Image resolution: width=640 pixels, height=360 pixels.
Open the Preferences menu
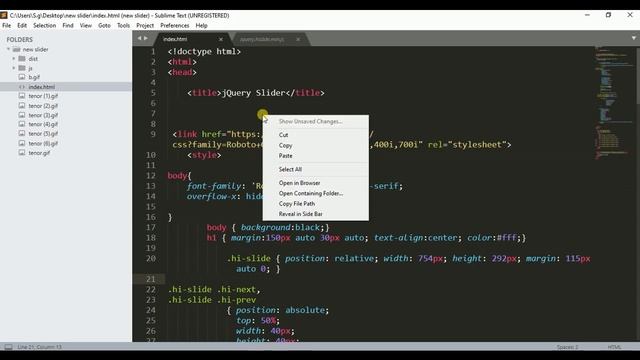pyautogui.click(x=175, y=25)
